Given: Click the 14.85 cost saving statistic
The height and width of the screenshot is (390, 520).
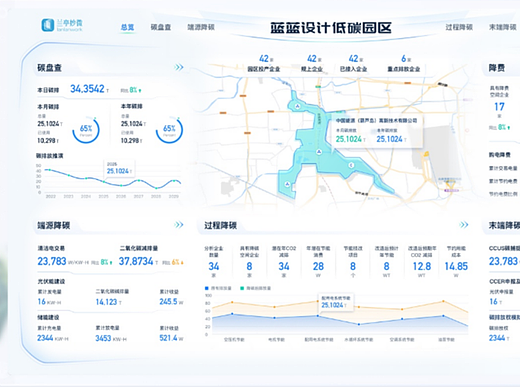Looking at the screenshot, I should (x=456, y=266).
